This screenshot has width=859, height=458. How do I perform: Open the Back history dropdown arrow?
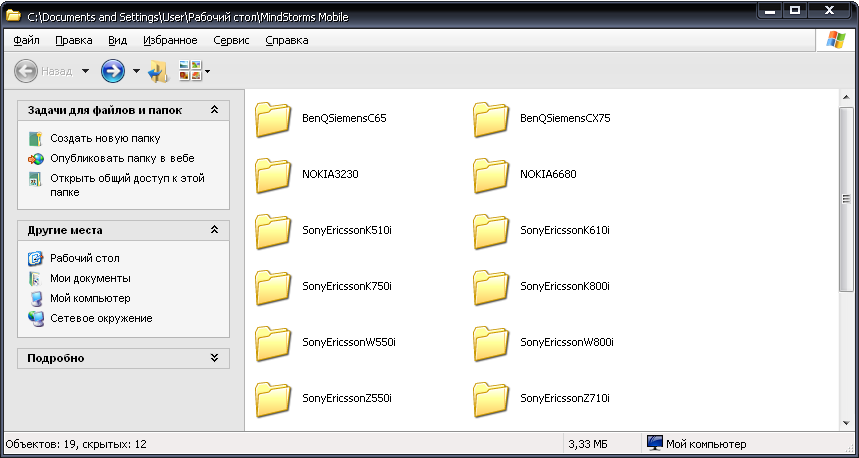click(x=85, y=71)
